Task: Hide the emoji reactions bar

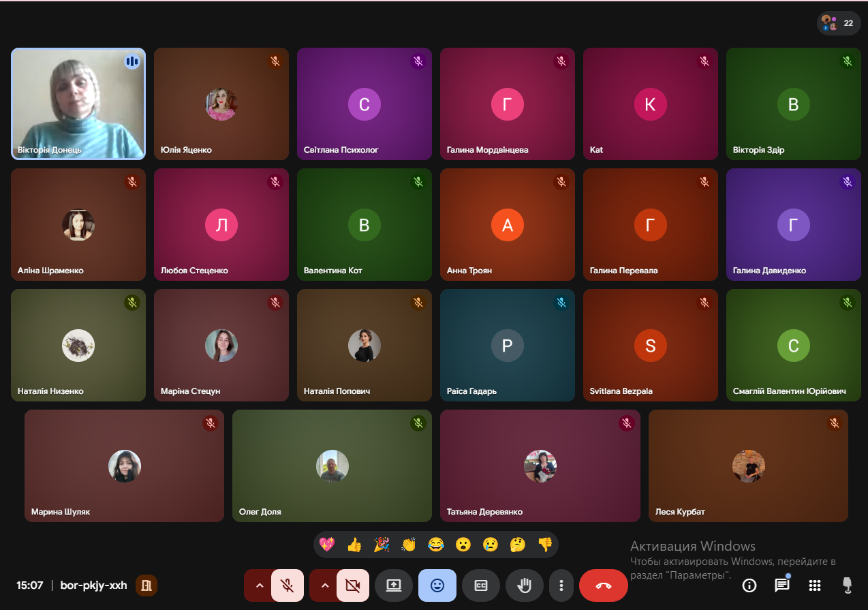Action: tap(437, 585)
